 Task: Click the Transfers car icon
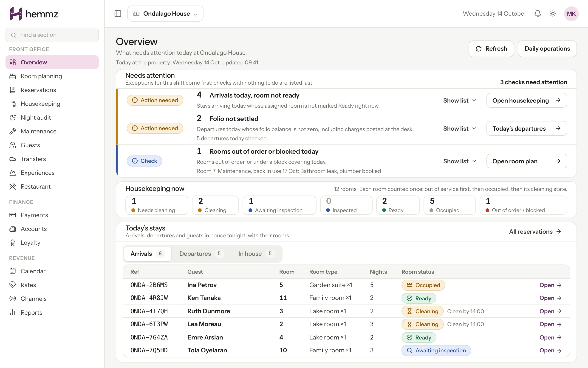coord(13,159)
